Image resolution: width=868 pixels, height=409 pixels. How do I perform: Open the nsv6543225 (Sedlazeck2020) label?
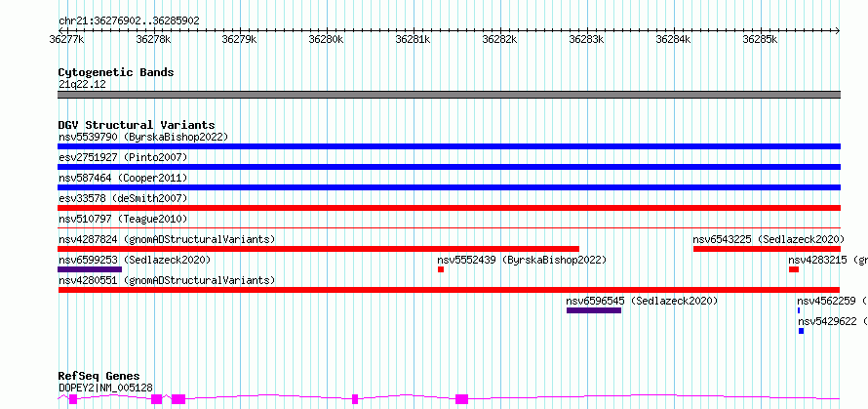coord(769,239)
